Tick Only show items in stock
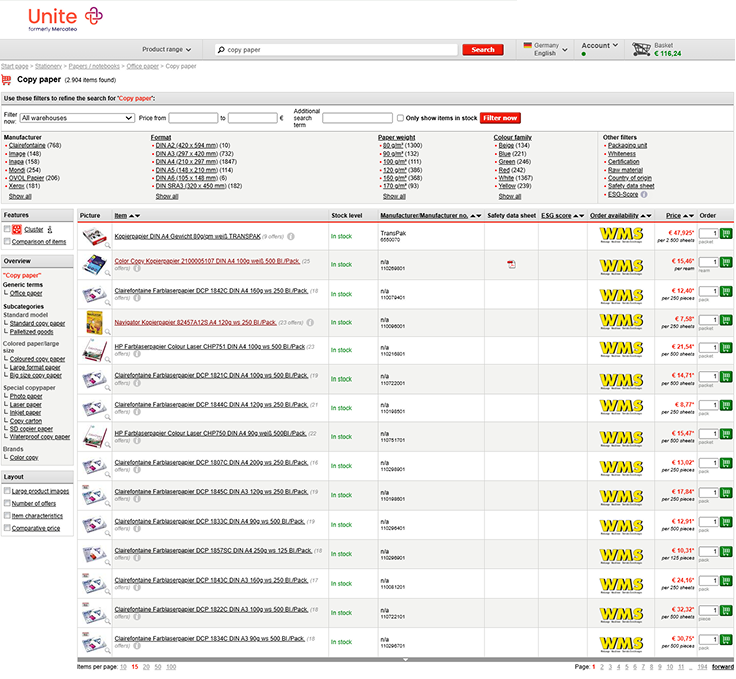 coord(400,118)
